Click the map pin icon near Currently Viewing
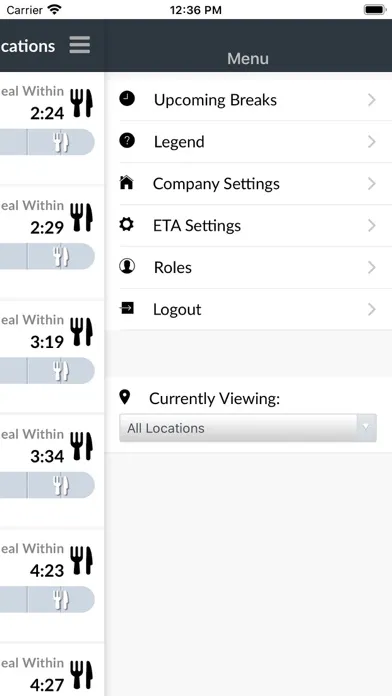This screenshot has height=696, width=392. [125, 397]
